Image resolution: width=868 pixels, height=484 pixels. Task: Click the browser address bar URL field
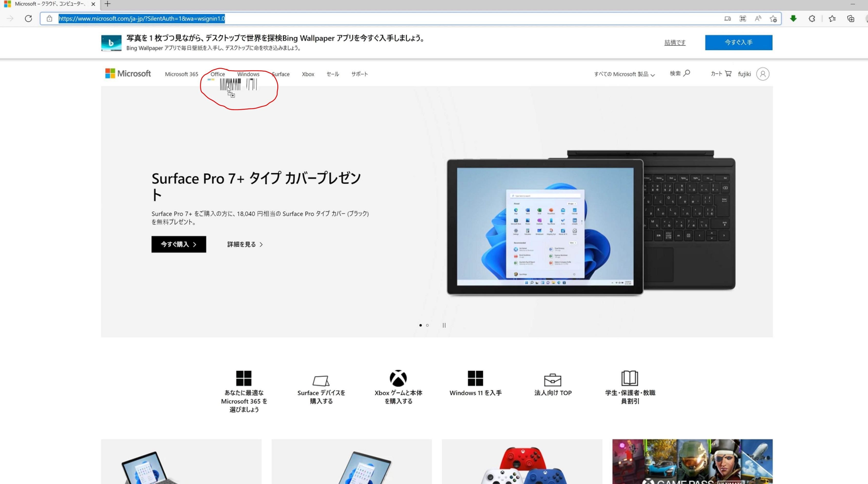tap(371, 18)
